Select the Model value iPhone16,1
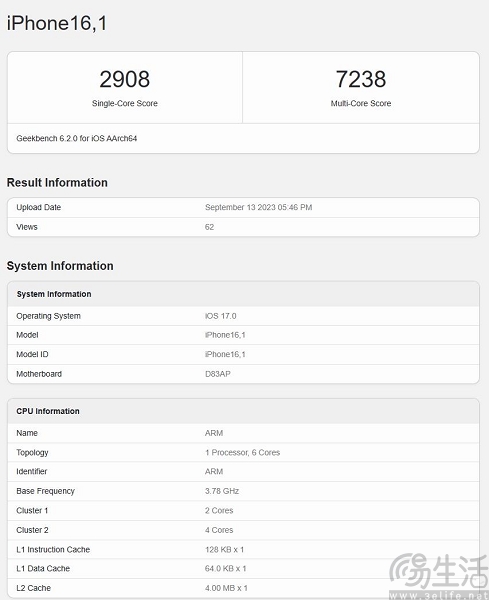The width and height of the screenshot is (489, 600). pyautogui.click(x=225, y=335)
